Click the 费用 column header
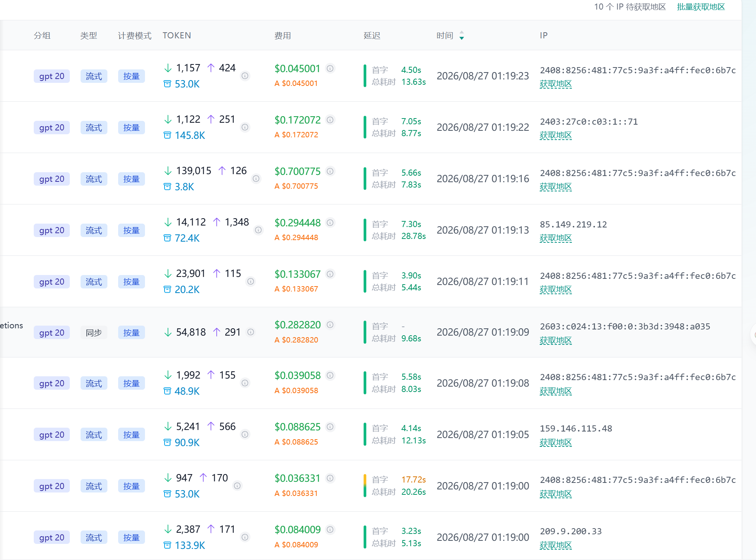This screenshot has height=560, width=756. coord(283,36)
